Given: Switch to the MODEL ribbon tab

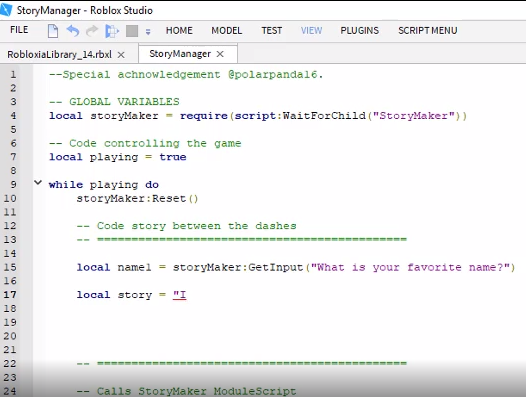Looking at the screenshot, I should coord(226,31).
